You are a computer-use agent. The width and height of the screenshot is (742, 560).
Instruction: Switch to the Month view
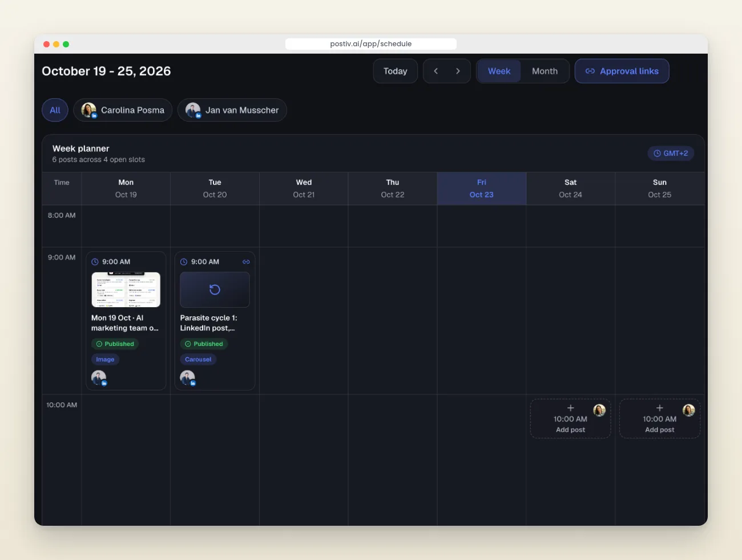[x=545, y=71]
